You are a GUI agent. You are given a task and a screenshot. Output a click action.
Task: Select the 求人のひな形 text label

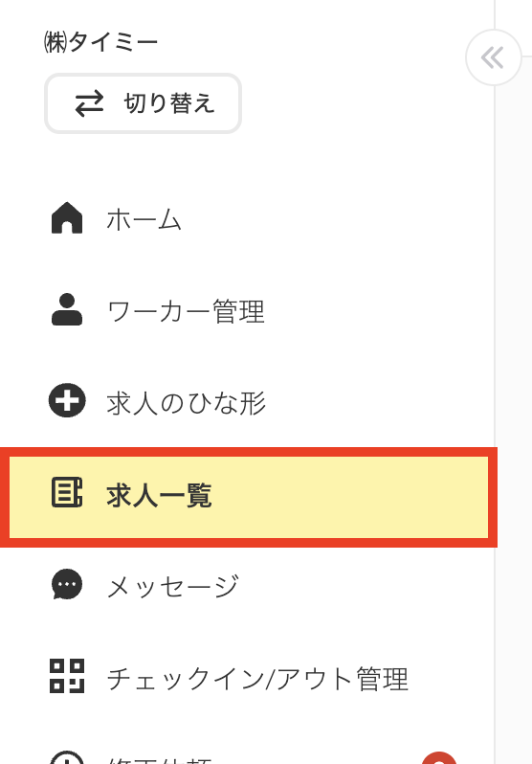pyautogui.click(x=186, y=403)
